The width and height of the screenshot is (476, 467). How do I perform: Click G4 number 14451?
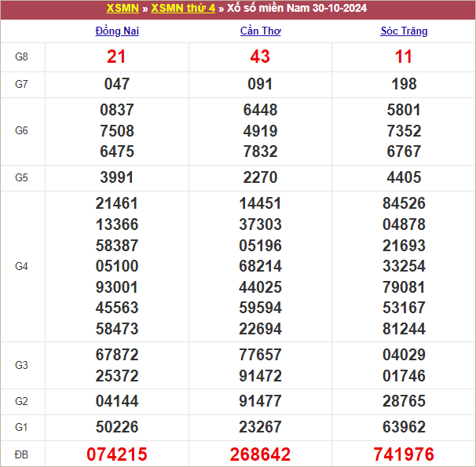260,203
